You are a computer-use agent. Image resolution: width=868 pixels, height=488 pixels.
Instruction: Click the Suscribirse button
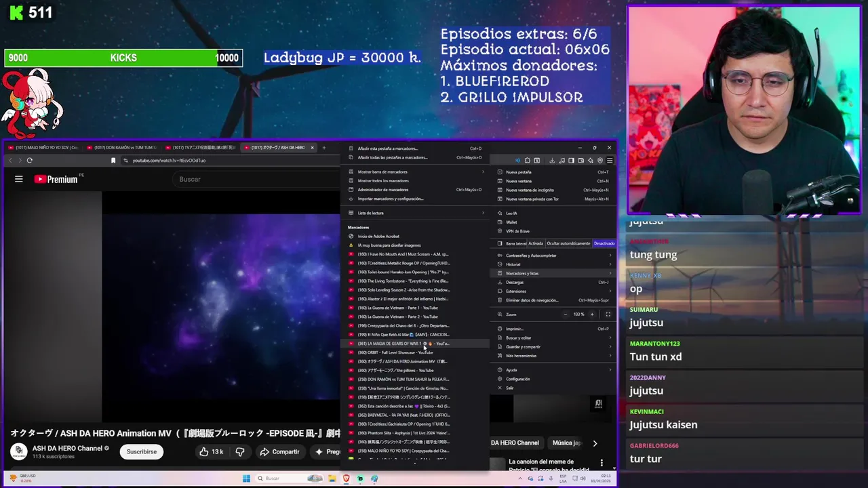[x=141, y=451]
